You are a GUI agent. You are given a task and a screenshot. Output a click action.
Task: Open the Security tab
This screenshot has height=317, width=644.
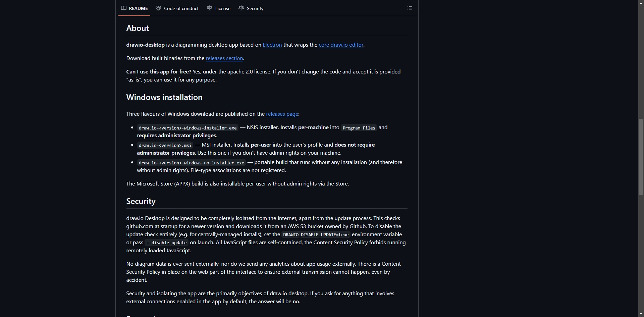click(251, 8)
